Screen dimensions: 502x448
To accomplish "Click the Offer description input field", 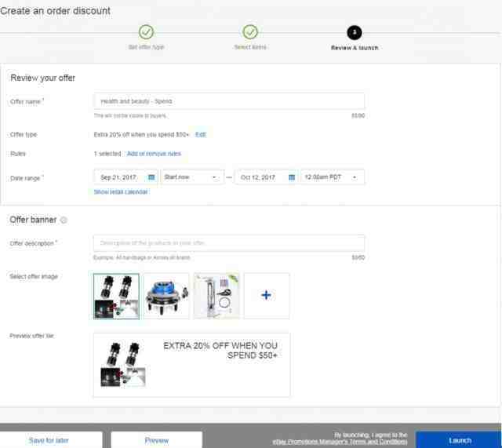I will [x=229, y=243].
